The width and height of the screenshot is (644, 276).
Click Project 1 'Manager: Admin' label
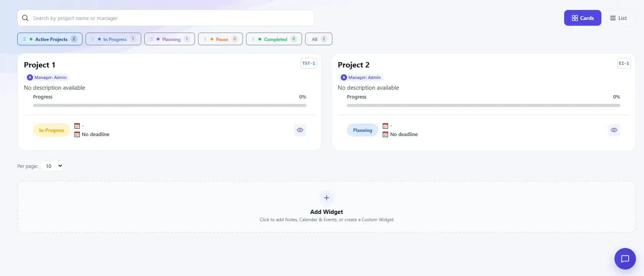(51, 77)
